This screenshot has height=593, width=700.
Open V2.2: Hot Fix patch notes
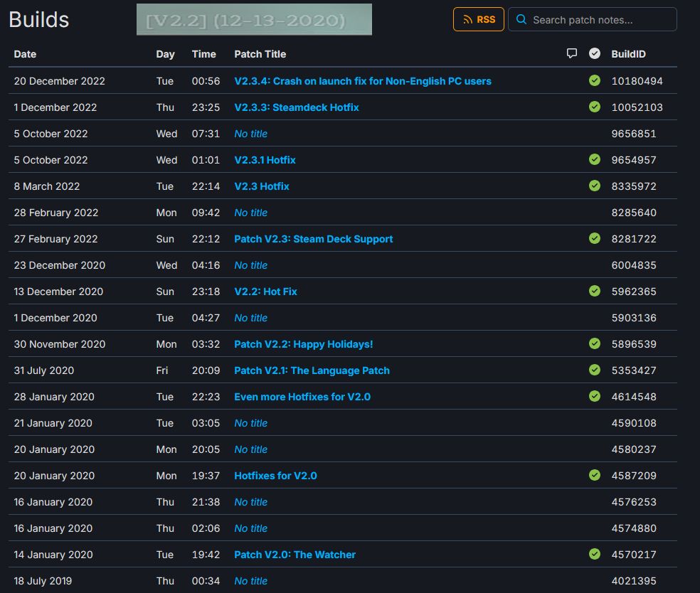tap(265, 292)
